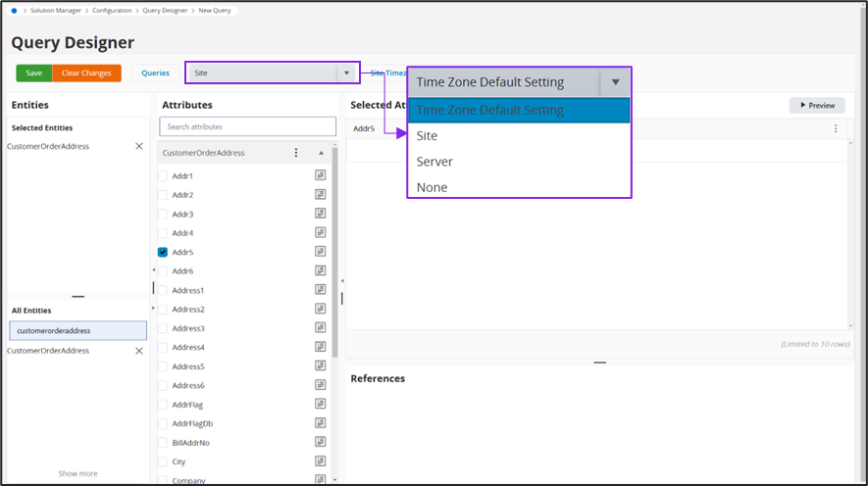The width and height of the screenshot is (868, 486).
Task: Enable the AddrFlag attribute checkbox
Action: pos(163,405)
